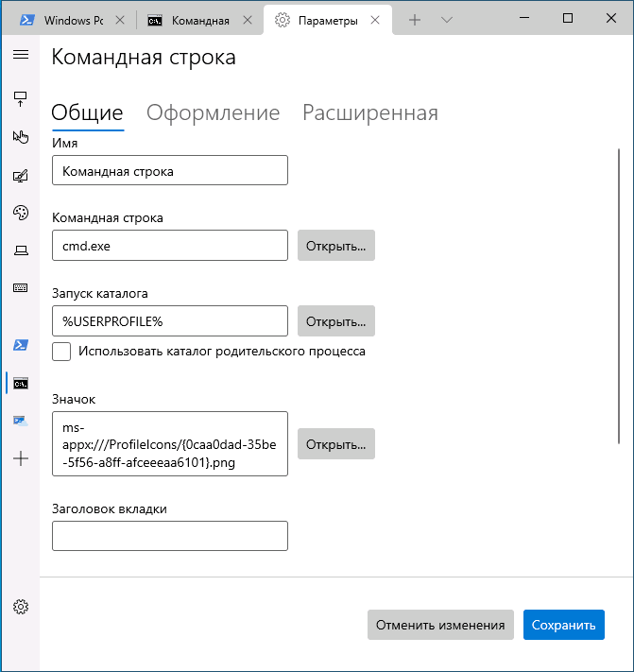Image resolution: width=634 pixels, height=672 pixels.
Task: Edit the cmd.exe command line field
Action: 170,245
